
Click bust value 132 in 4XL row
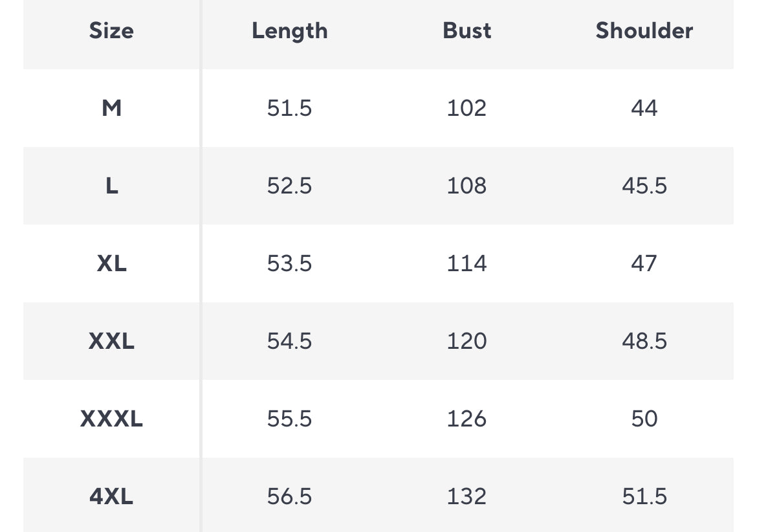[466, 496]
